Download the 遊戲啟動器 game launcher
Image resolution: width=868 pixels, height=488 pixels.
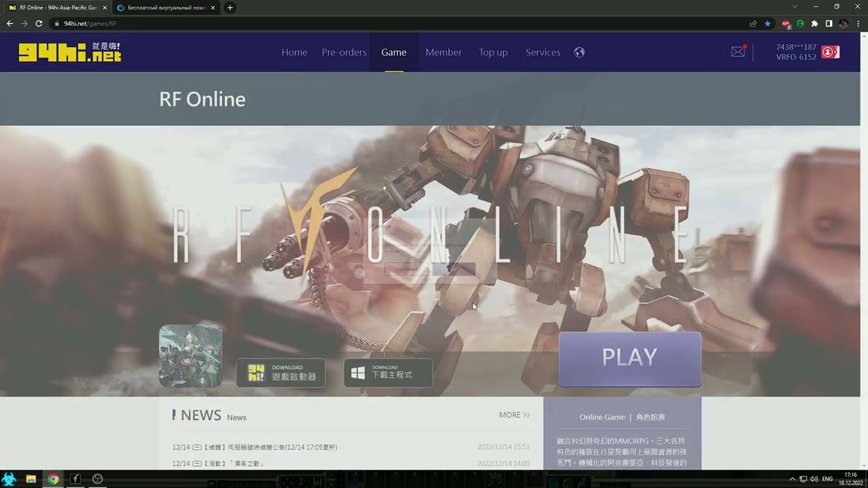click(281, 373)
